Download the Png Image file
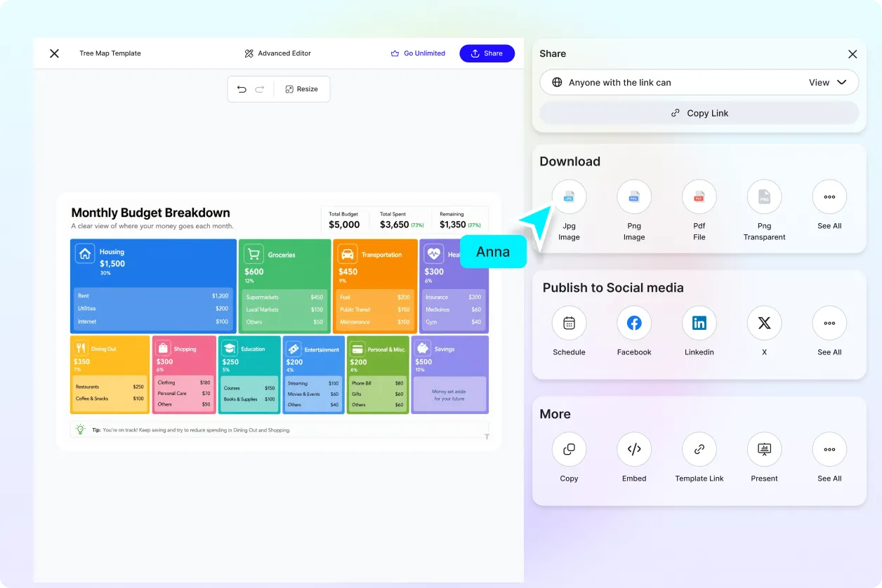Screen dimensions: 882x588 point(634,197)
